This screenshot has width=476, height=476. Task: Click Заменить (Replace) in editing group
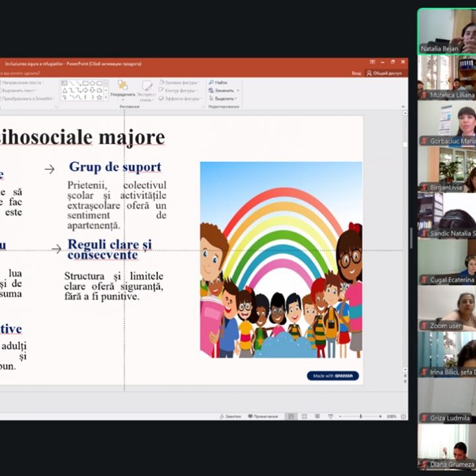[223, 90]
